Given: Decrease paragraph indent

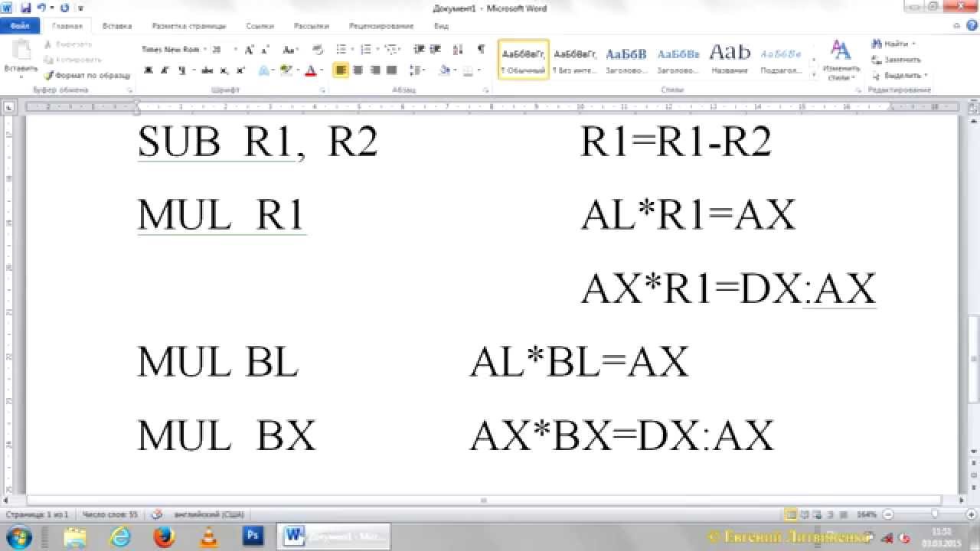Looking at the screenshot, I should tap(419, 50).
